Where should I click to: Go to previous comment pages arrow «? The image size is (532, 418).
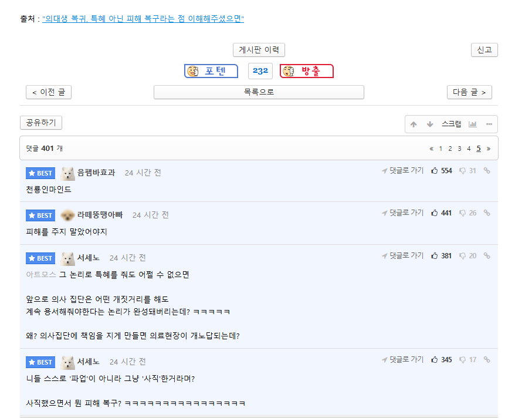tap(432, 149)
